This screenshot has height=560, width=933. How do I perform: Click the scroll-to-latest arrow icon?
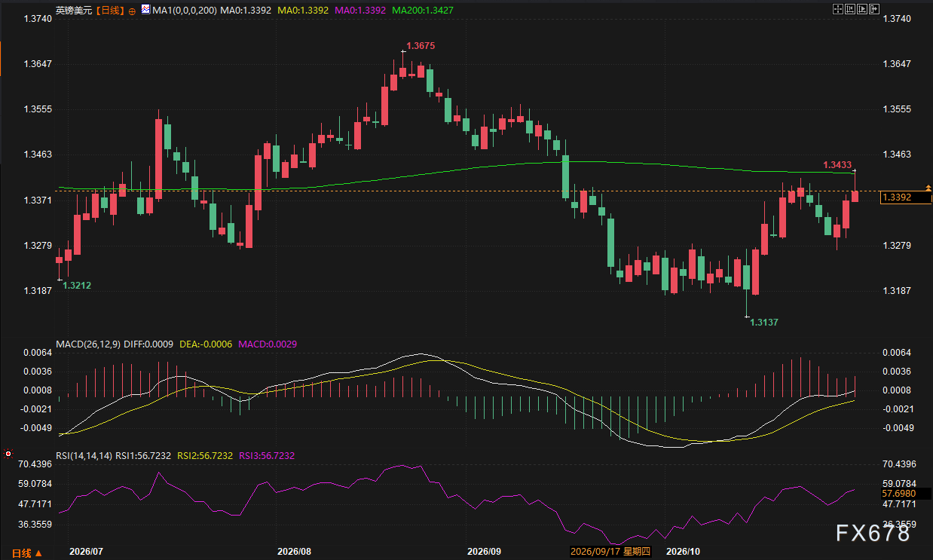click(873, 9)
